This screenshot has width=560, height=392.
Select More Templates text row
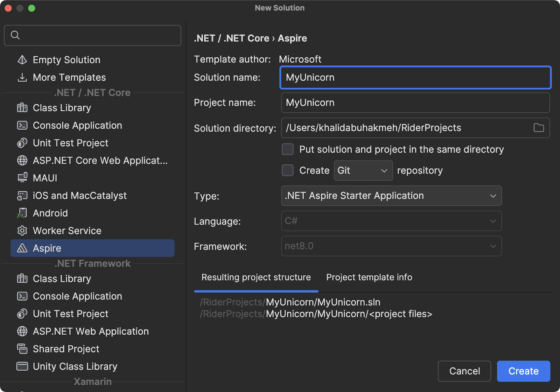coord(69,77)
